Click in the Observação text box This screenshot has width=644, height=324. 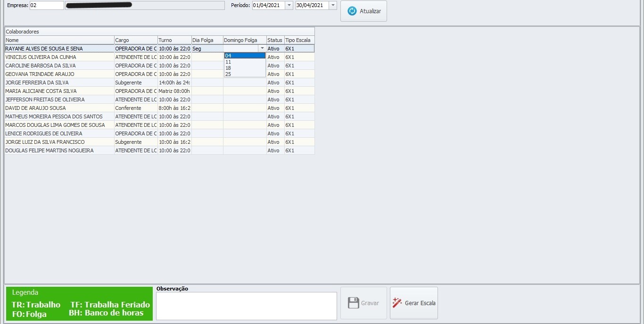[246, 306]
